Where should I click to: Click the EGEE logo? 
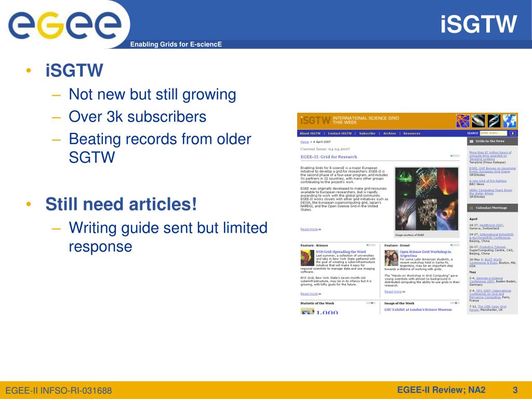pos(64,24)
